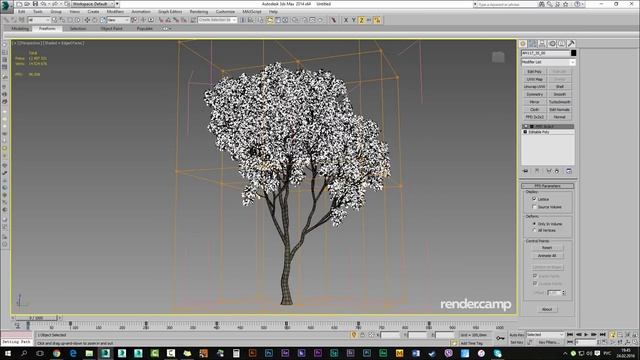
Task: Click the Set Keys key icon
Action: [500, 338]
